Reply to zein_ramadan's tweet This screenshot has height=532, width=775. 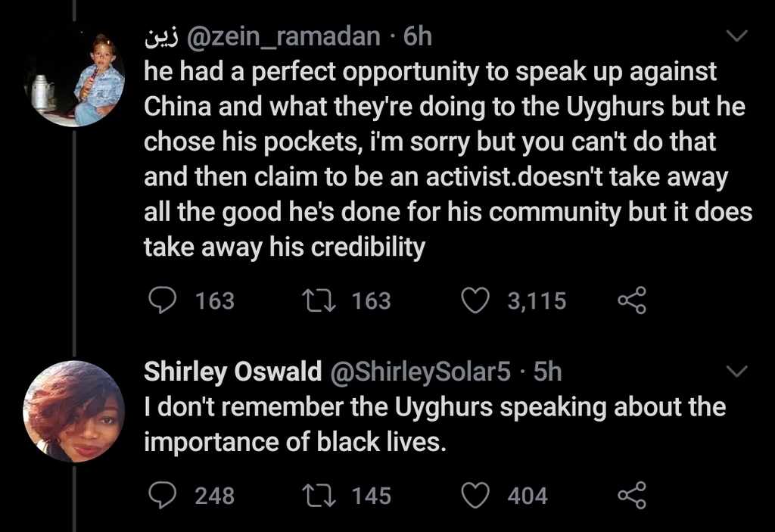[160, 301]
